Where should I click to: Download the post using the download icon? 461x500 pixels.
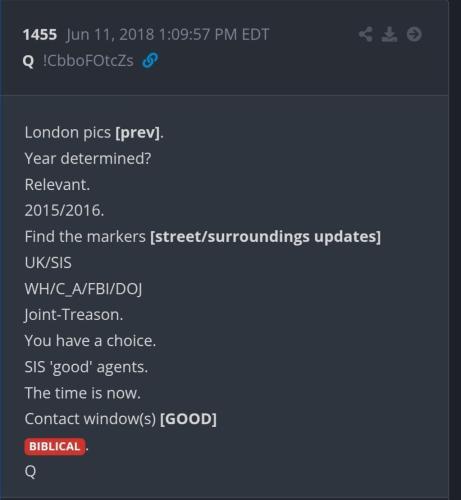[389, 34]
